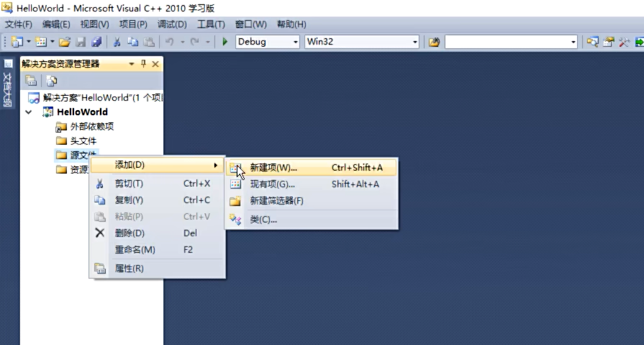Click the Redo arrow icon
The width and height of the screenshot is (644, 345).
195,42
